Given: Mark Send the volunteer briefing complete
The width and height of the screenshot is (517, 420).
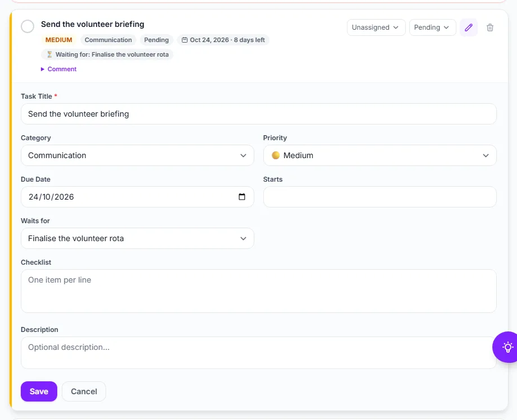Looking at the screenshot, I should tap(28, 26).
